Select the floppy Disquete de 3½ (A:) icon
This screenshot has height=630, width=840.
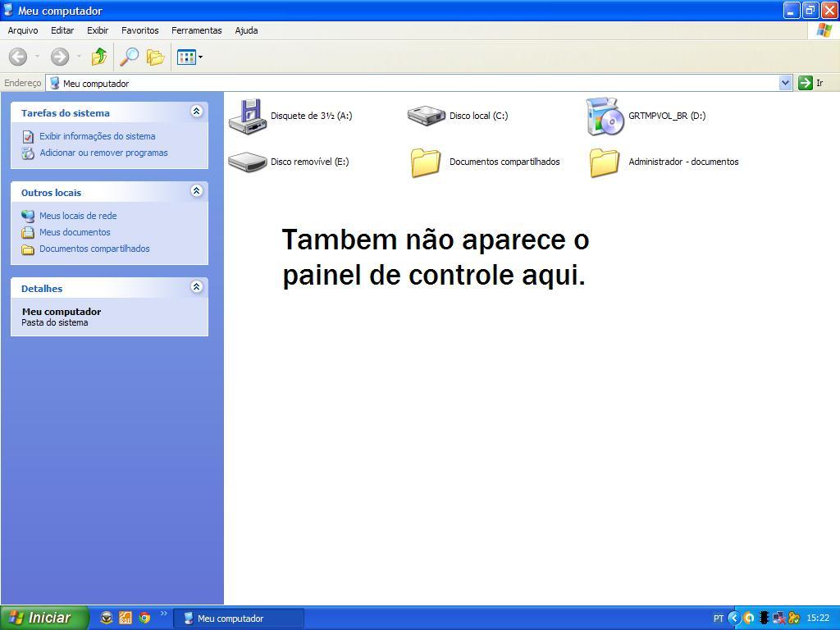click(x=247, y=116)
